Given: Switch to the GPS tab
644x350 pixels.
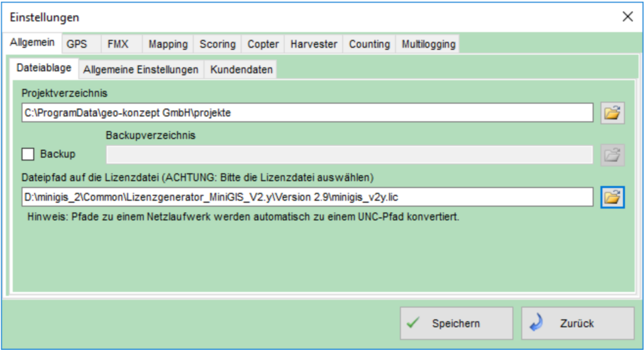Looking at the screenshot, I should click(x=77, y=44).
